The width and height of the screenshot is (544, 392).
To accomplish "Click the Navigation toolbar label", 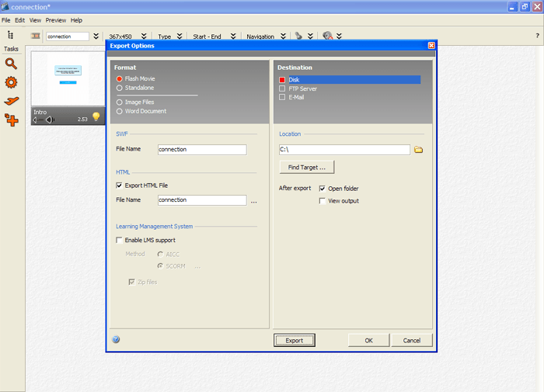I will [260, 36].
